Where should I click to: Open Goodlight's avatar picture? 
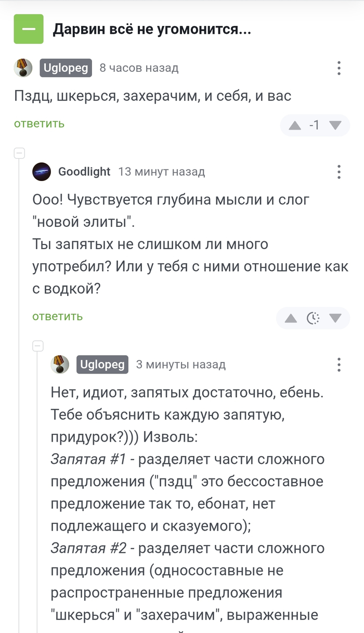tap(42, 172)
